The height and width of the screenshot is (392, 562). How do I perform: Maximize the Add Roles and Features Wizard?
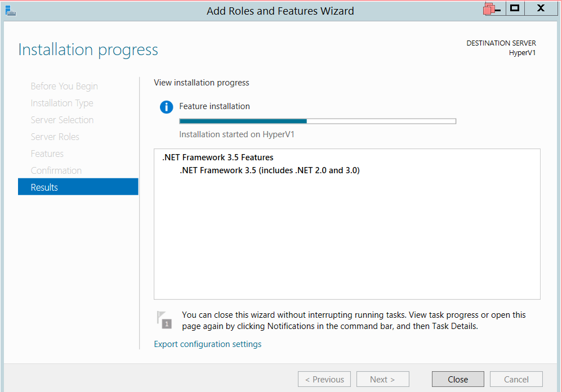point(515,8)
